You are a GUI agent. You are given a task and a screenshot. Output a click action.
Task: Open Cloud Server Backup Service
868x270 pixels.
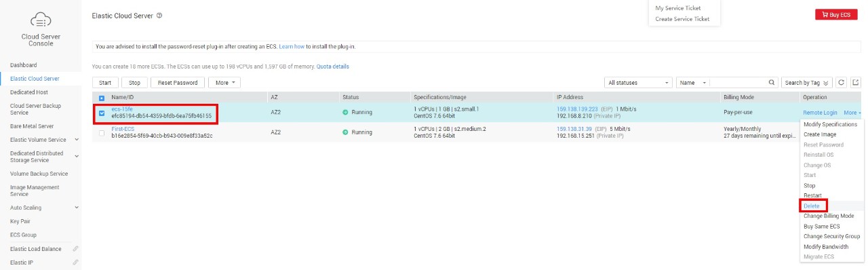click(35, 109)
